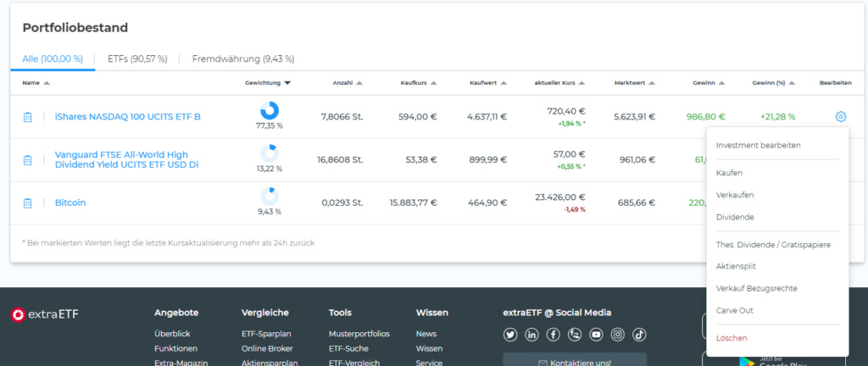Screen dimensions: 868x366
Task: Choose Verkaufen from the context menu
Action: (x=735, y=195)
